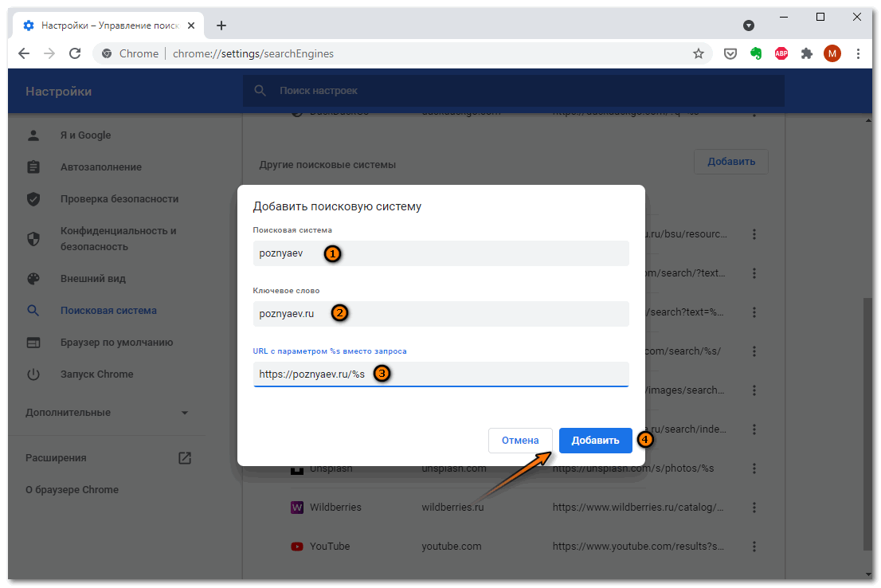Image resolution: width=881 pixels, height=588 pixels.
Task: Open more actions for YouTube search engine
Action: coord(754,547)
